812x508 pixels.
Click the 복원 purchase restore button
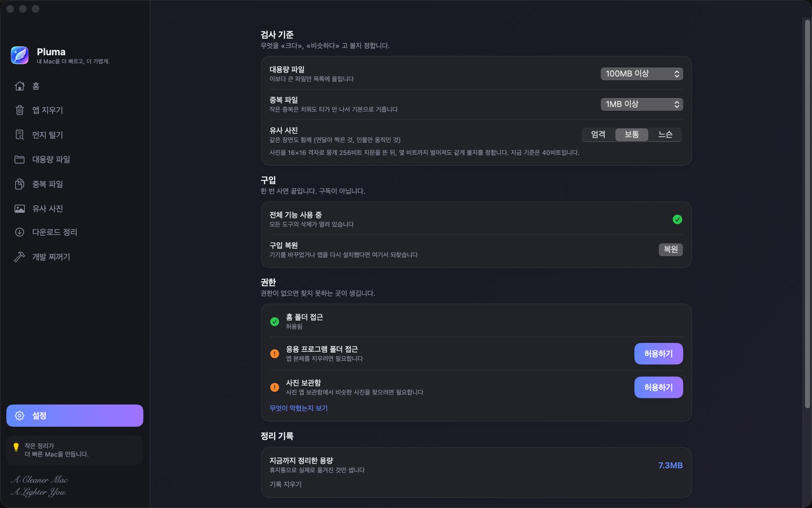tap(670, 249)
